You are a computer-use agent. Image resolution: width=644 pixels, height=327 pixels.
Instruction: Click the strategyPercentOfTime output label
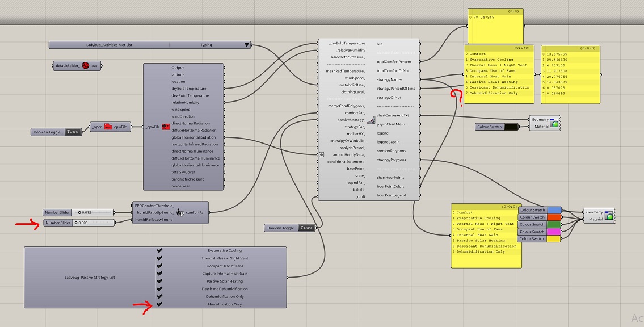[396, 89]
